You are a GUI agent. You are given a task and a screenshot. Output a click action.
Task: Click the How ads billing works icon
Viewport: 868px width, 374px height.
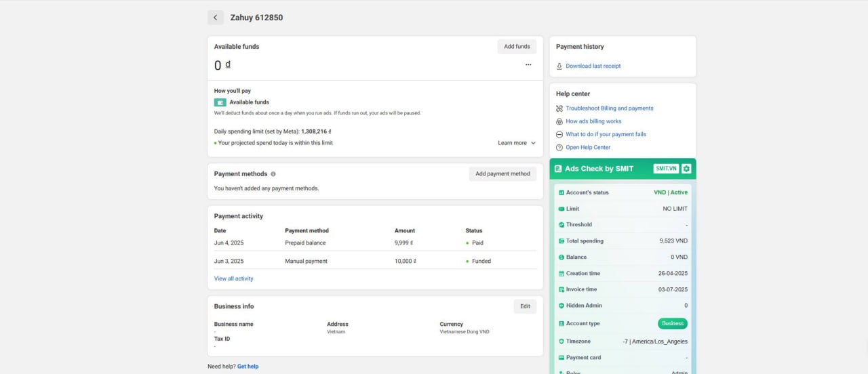click(x=559, y=121)
